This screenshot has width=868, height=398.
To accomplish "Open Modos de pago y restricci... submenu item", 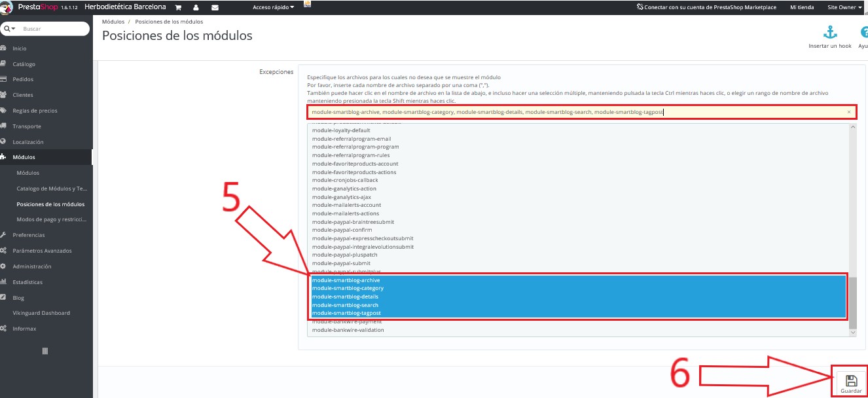I will coord(52,219).
